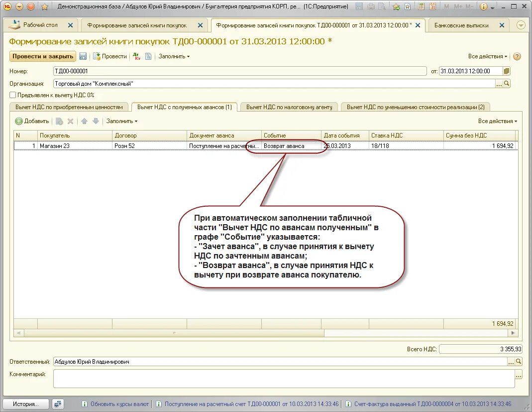Screen dimensions: 532x412
Task: Click the История... button
Action: pos(26,404)
